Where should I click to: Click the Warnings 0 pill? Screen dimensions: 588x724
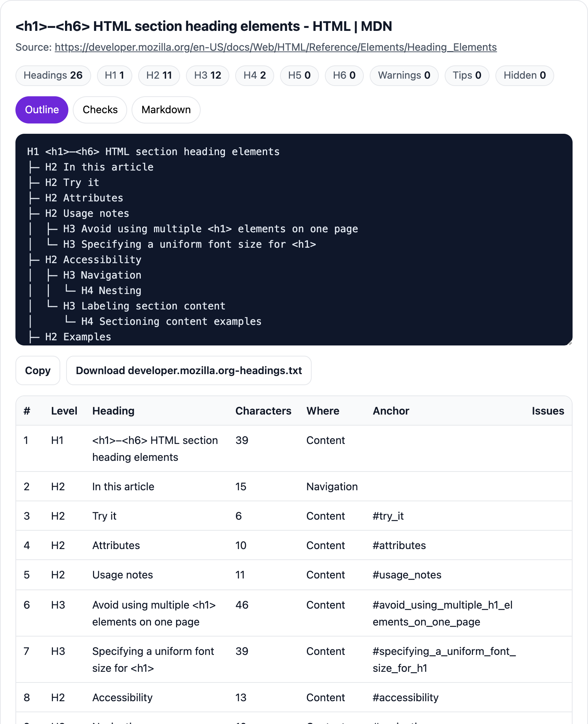pyautogui.click(x=404, y=75)
